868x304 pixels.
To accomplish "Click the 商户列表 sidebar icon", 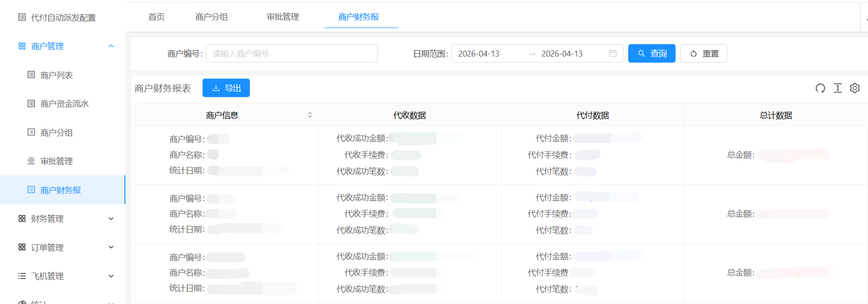I will (x=31, y=75).
